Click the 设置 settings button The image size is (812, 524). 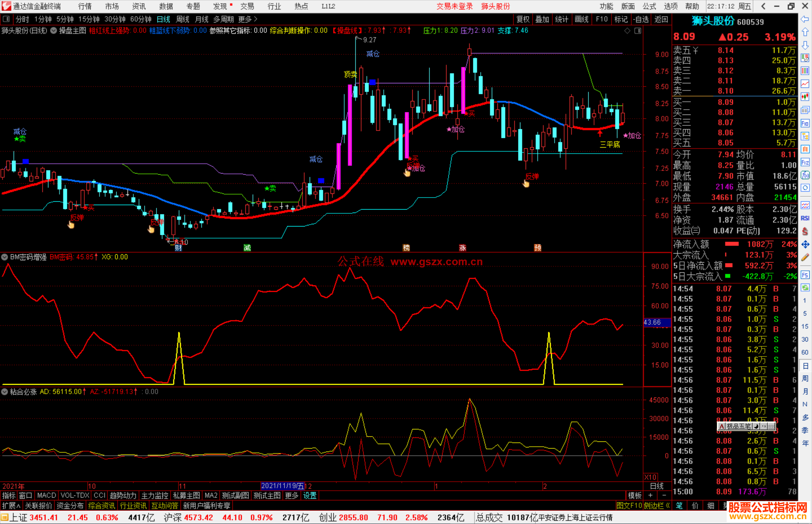(310, 495)
